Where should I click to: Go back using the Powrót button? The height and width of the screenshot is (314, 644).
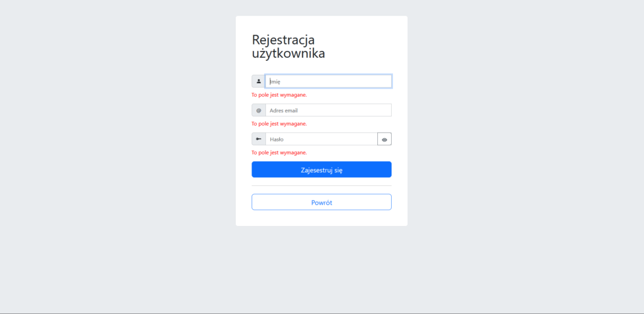(321, 202)
